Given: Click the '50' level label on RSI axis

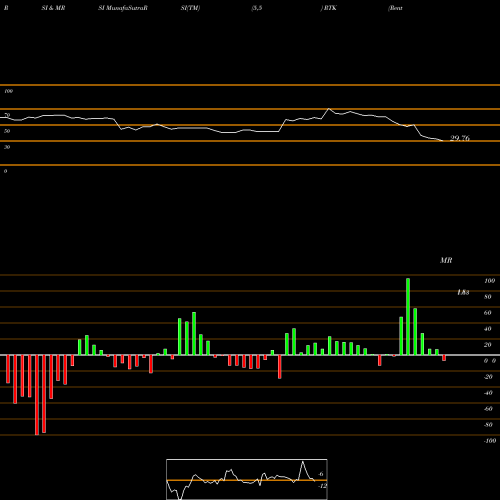Looking at the screenshot, I should click(x=7, y=131).
